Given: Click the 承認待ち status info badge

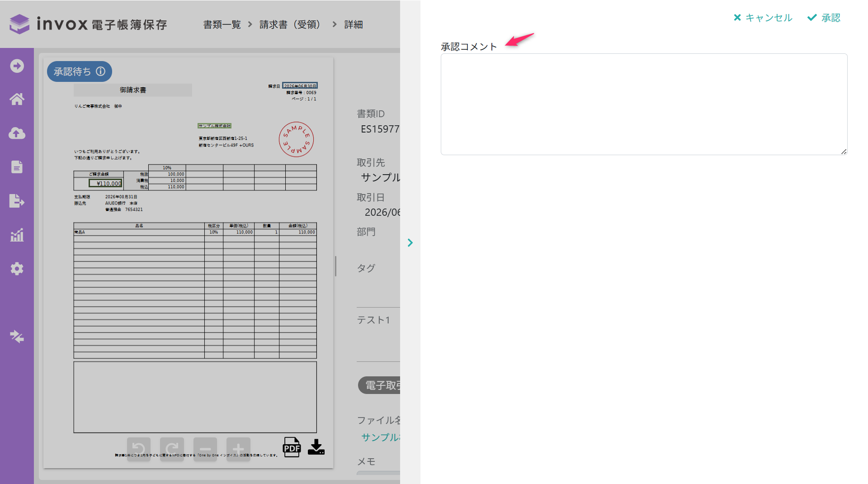Looking at the screenshot, I should point(80,71).
